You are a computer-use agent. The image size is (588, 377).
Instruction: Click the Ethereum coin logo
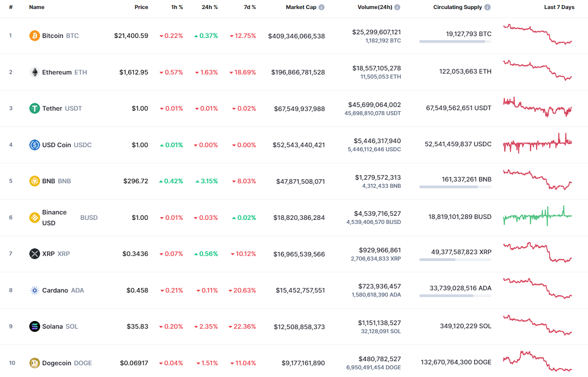34,72
